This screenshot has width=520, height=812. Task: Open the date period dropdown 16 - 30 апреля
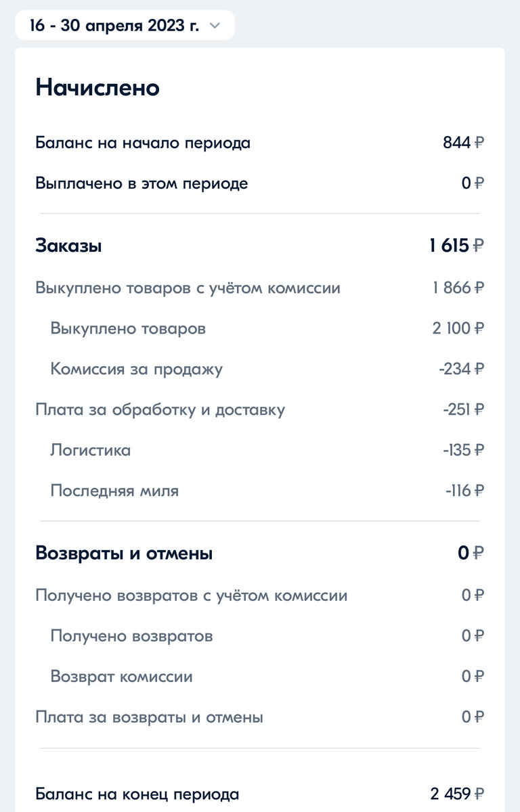pos(125,26)
